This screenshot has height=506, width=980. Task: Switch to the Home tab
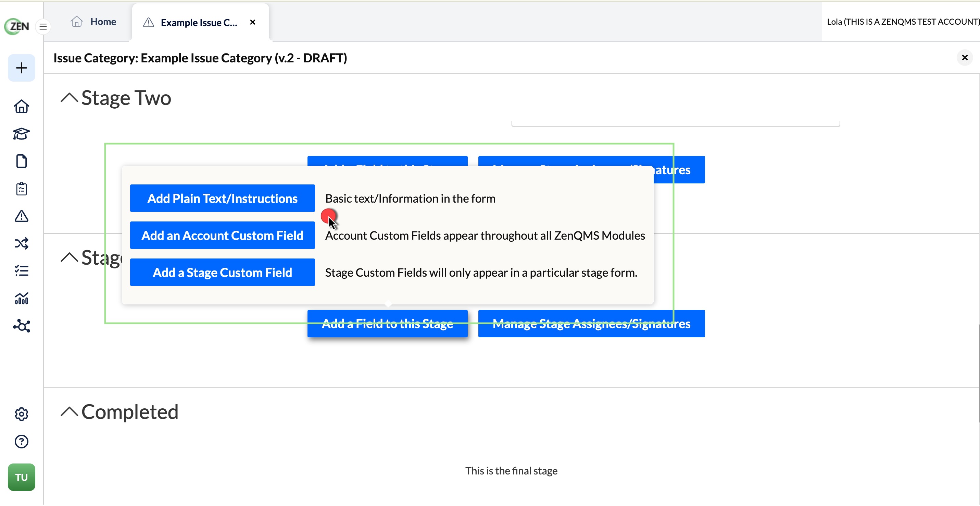pos(93,22)
